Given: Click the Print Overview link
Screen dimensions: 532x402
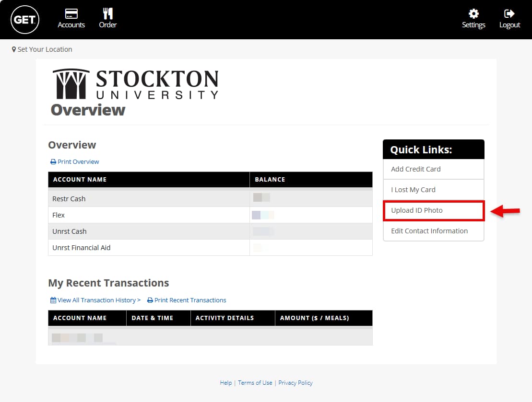Looking at the screenshot, I should pyautogui.click(x=78, y=161).
